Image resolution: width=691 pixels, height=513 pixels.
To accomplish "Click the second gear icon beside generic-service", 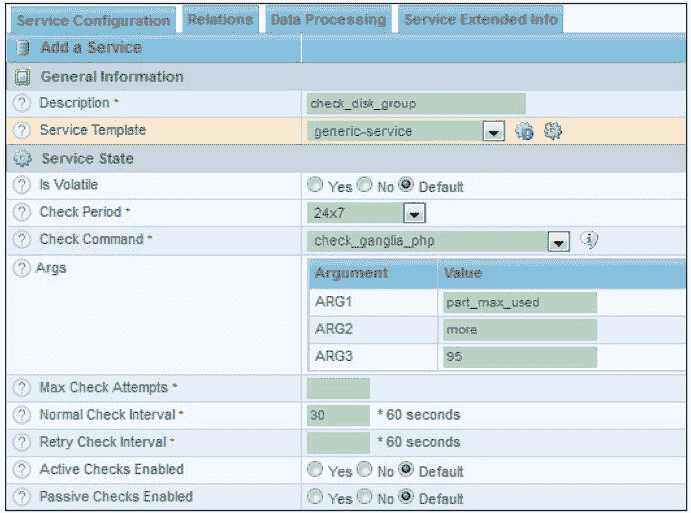I will point(553,131).
